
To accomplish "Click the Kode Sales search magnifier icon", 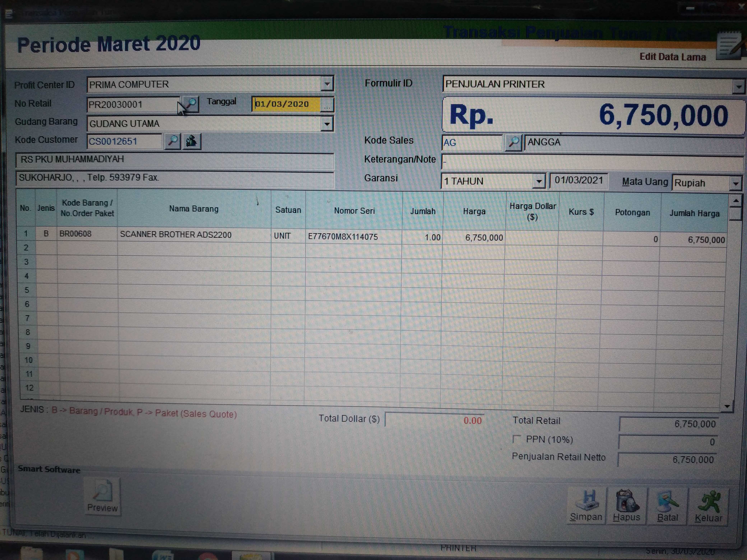I will [x=513, y=142].
